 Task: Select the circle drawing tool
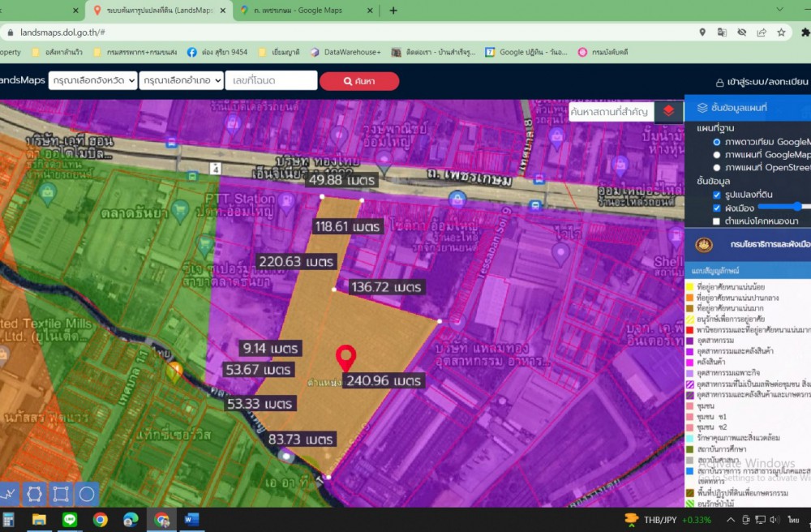coord(87,493)
